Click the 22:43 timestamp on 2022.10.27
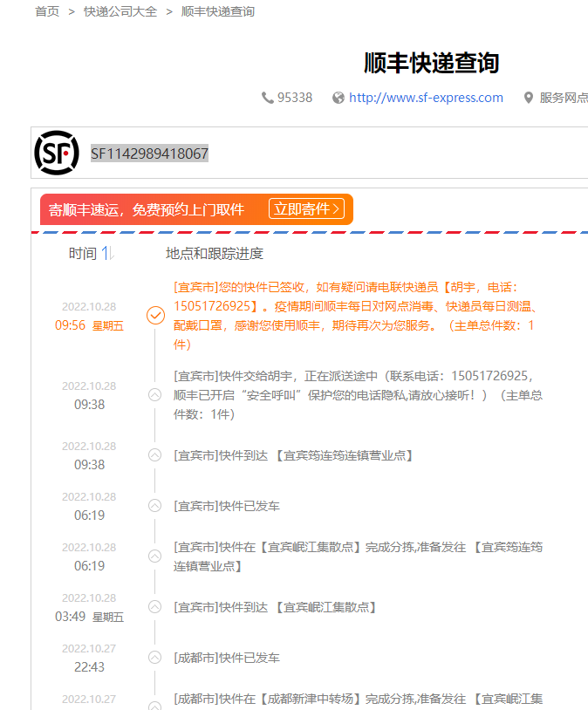Image resolution: width=588 pixels, height=710 pixels. [89, 667]
